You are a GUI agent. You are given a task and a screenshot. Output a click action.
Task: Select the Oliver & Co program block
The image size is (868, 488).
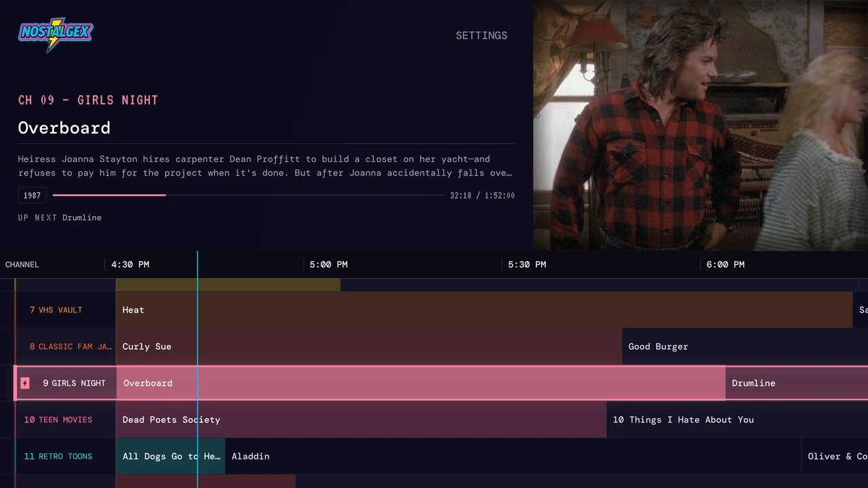[x=835, y=456]
